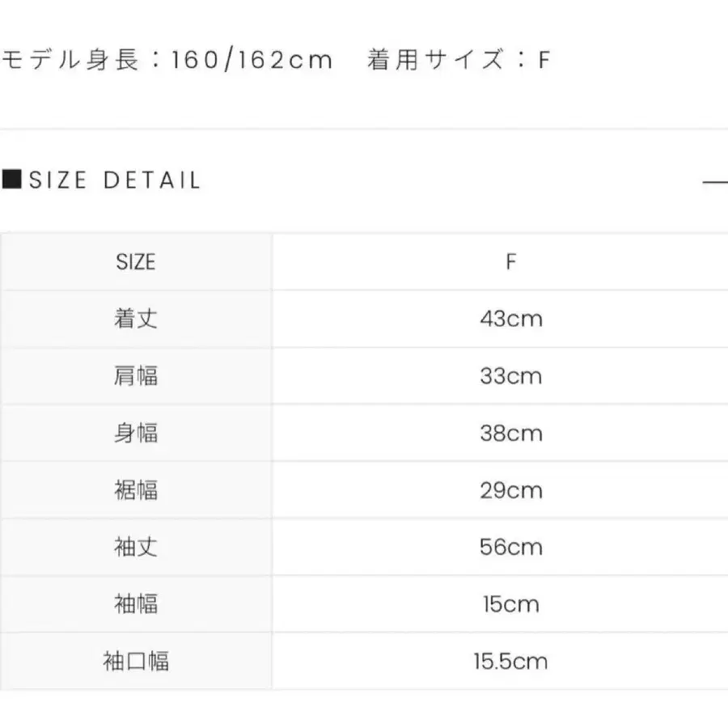728x728 pixels.
Task: Select the 15.5cm value cell
Action: (x=510, y=661)
